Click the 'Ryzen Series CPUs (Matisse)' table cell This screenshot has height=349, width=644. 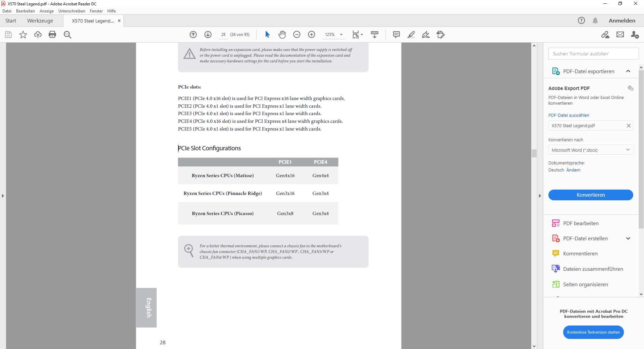point(223,176)
